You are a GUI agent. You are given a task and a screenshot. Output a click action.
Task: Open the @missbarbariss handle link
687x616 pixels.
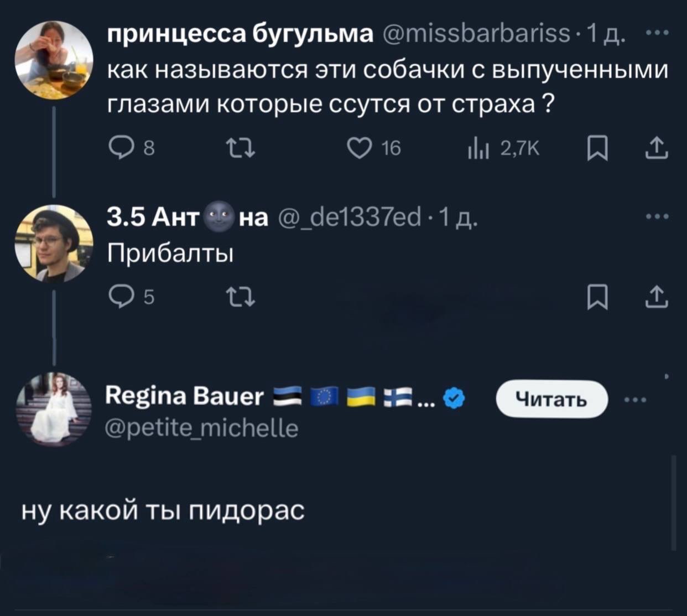pyautogui.click(x=476, y=34)
